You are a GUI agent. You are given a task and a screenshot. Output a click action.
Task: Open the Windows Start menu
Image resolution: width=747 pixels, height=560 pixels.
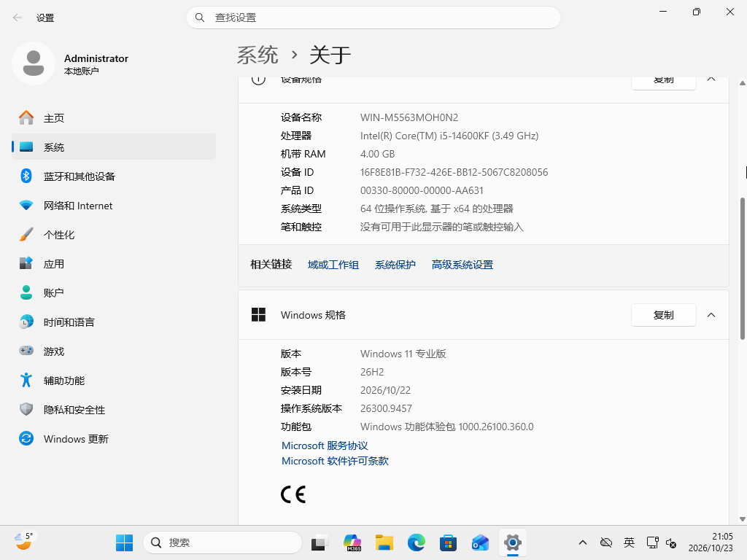124,542
